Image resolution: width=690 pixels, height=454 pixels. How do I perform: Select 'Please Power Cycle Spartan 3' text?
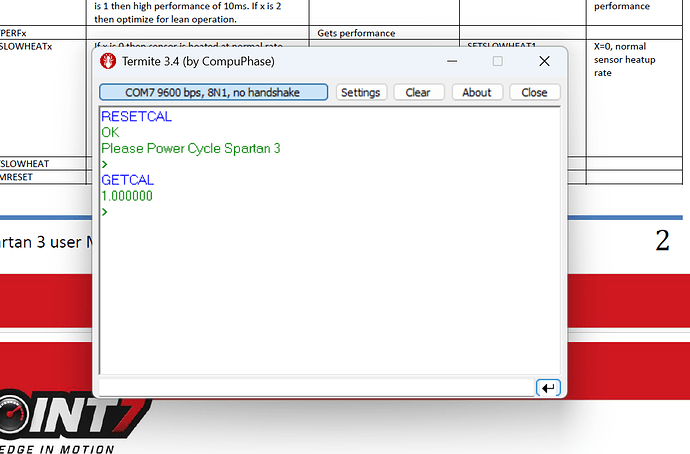(191, 149)
